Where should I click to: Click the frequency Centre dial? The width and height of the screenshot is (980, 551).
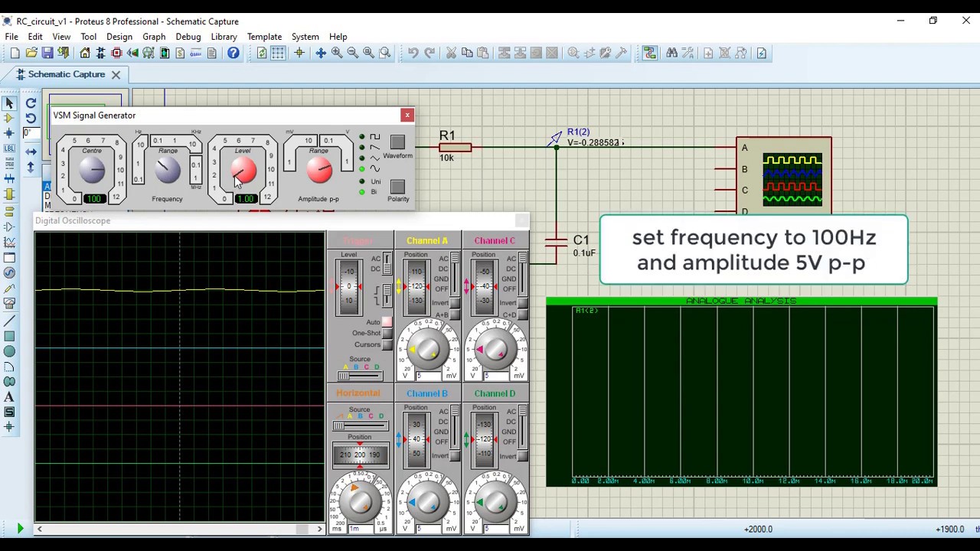(92, 171)
